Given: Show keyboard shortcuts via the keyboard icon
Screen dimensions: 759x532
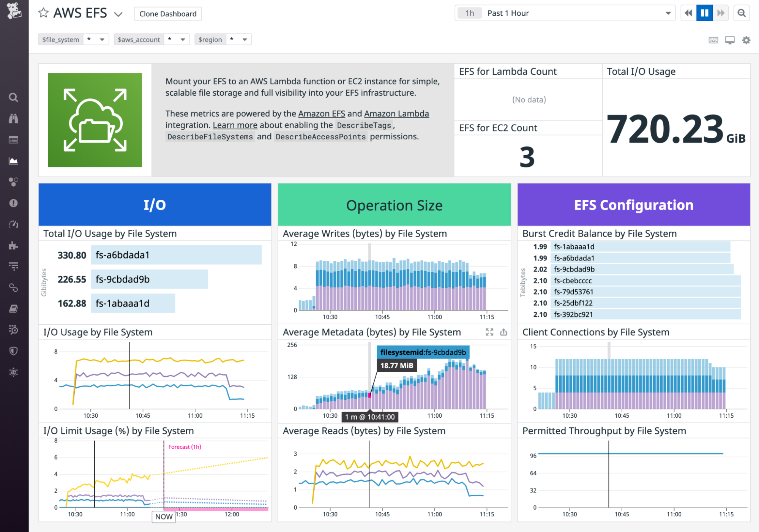Looking at the screenshot, I should pos(713,40).
